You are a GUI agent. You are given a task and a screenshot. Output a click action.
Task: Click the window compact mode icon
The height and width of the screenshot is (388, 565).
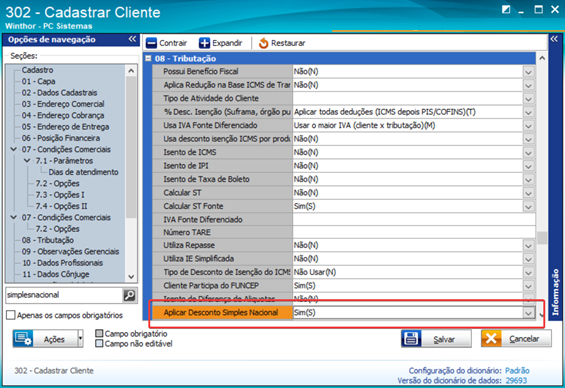click(506, 10)
